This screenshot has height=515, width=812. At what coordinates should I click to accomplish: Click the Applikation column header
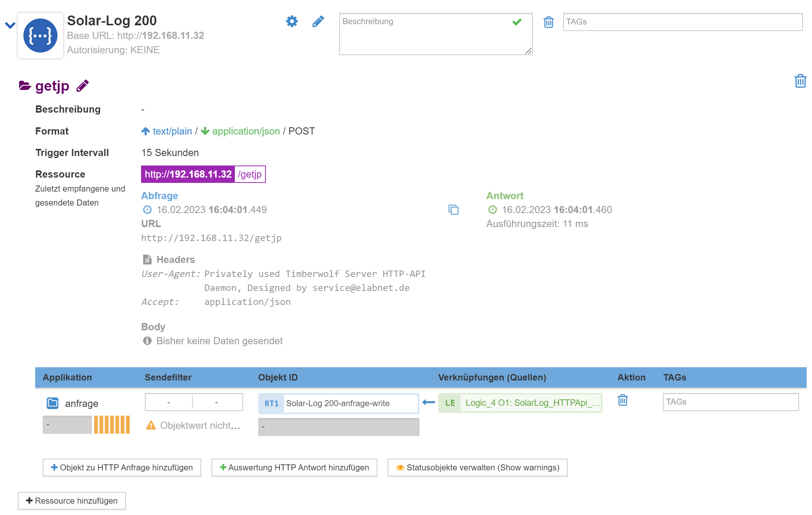click(67, 377)
